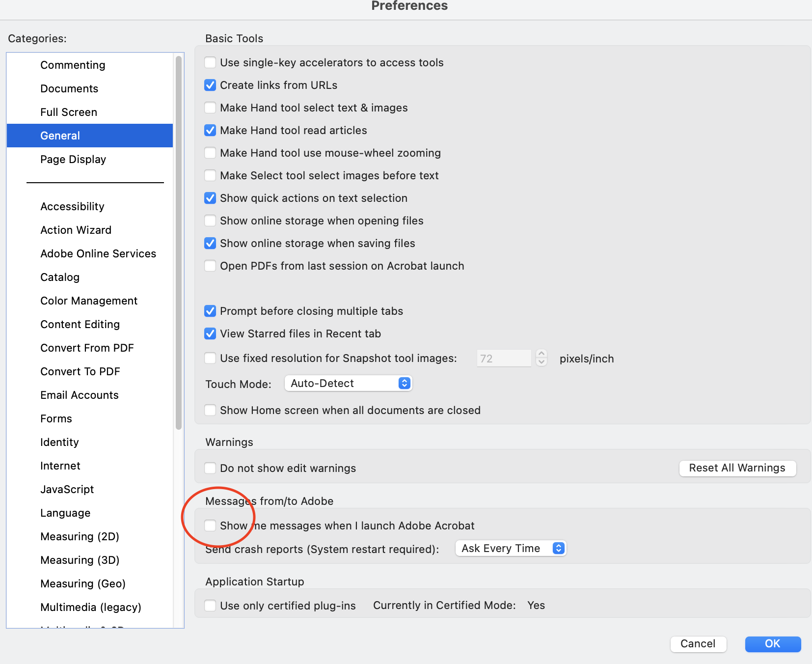Click the Snapshot resolution input field
Screen dimensions: 812x664
click(x=503, y=358)
